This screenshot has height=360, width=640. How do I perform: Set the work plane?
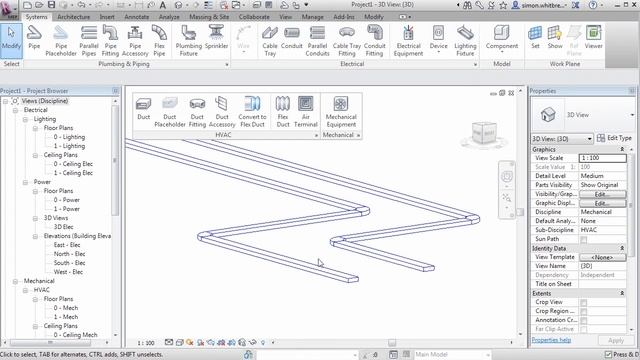tap(535, 38)
